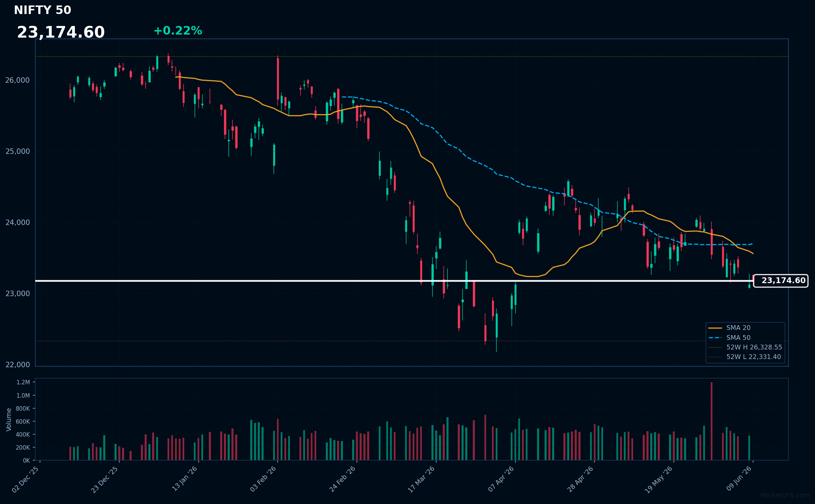This screenshot has height=504, width=815.
Task: Click the 26,000 price axis label
Action: [17, 80]
